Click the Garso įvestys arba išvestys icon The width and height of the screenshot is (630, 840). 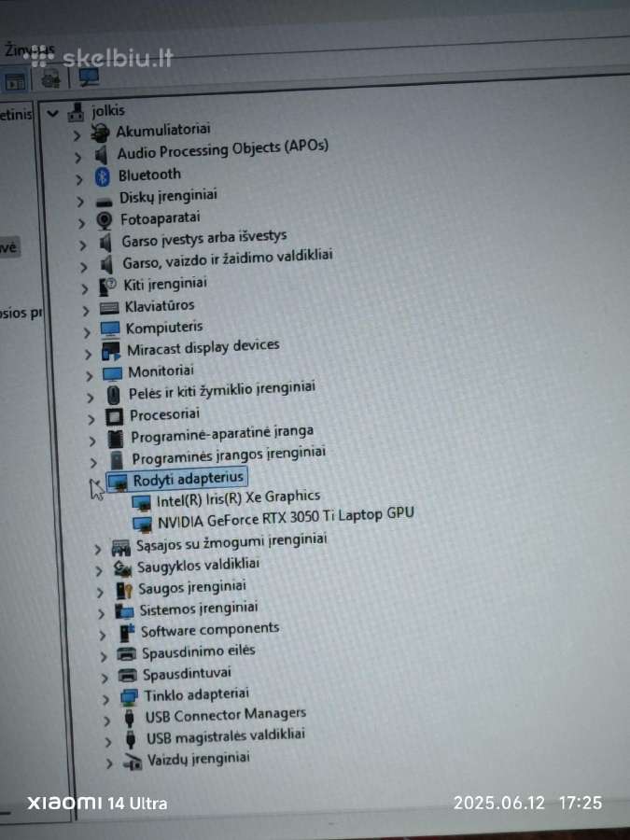click(x=105, y=243)
